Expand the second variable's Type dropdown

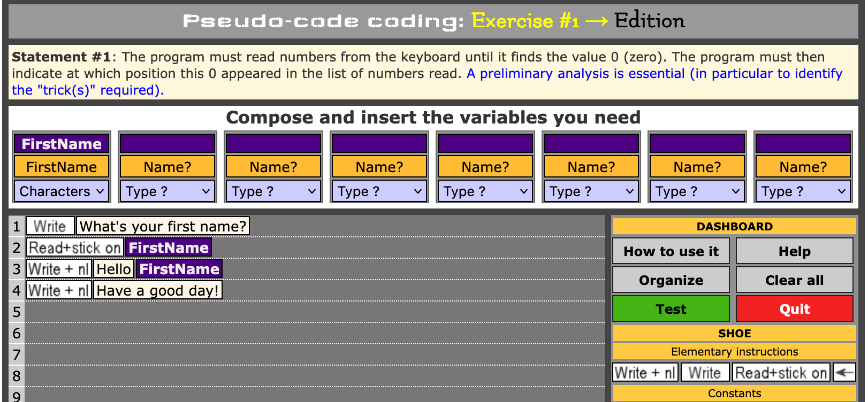[x=167, y=191]
